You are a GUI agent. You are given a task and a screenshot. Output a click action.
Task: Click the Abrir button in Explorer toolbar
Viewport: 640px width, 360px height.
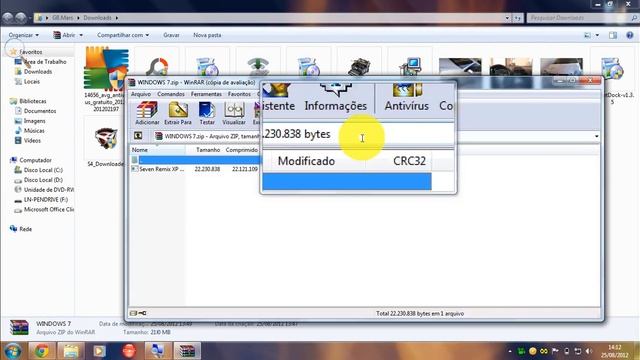(64, 35)
